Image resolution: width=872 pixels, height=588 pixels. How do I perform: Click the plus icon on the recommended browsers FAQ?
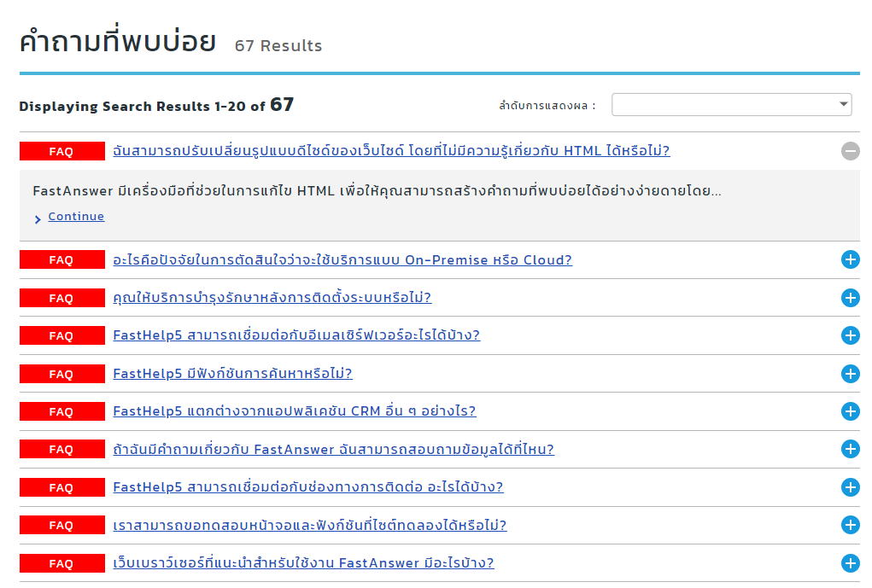tap(850, 563)
